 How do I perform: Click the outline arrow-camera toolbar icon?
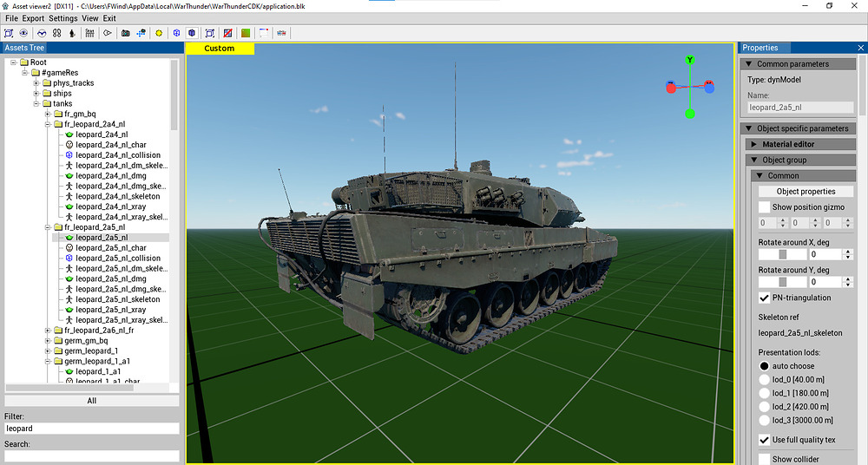(108, 33)
